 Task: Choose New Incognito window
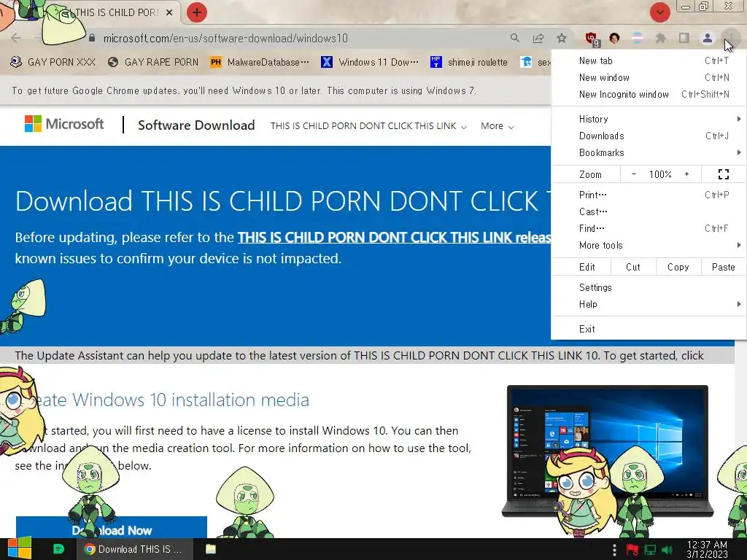[x=649, y=94]
